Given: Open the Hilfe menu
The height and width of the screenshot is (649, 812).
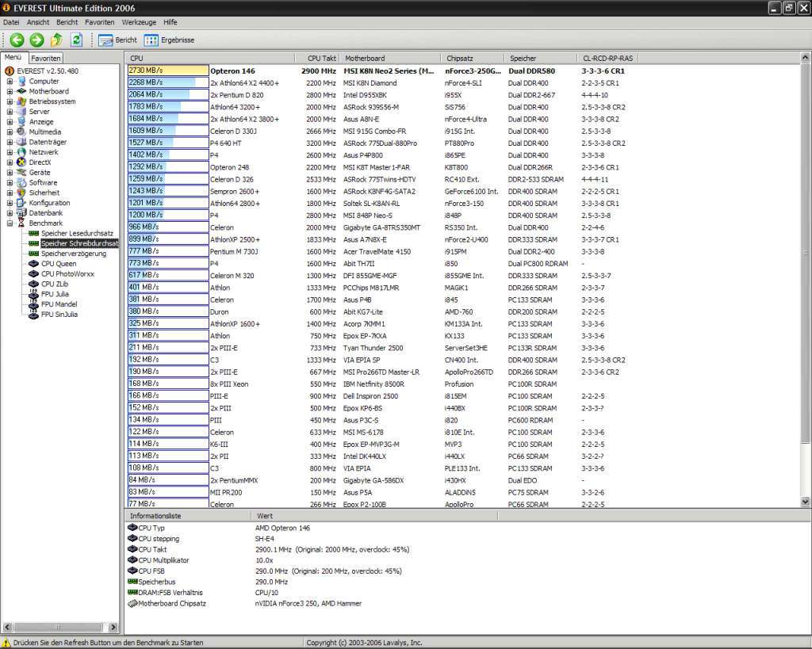Looking at the screenshot, I should (x=170, y=22).
